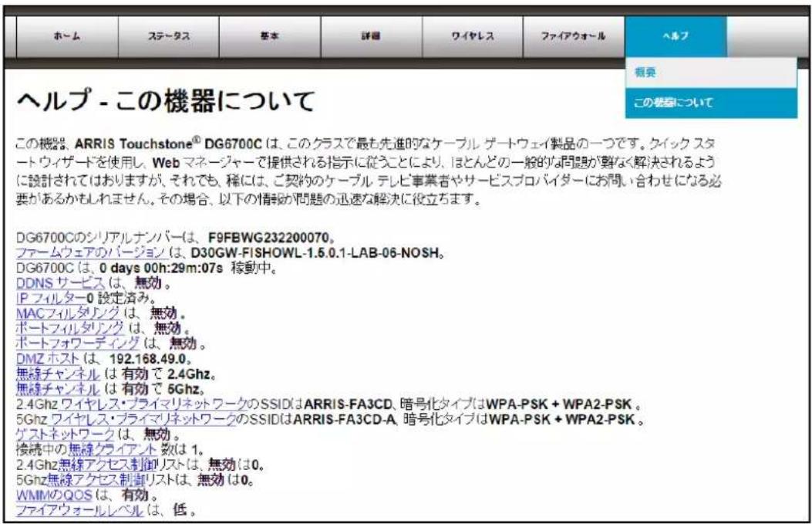812x524 pixels.
Task: Open the WMMのQOS link
Action: pos(54,495)
